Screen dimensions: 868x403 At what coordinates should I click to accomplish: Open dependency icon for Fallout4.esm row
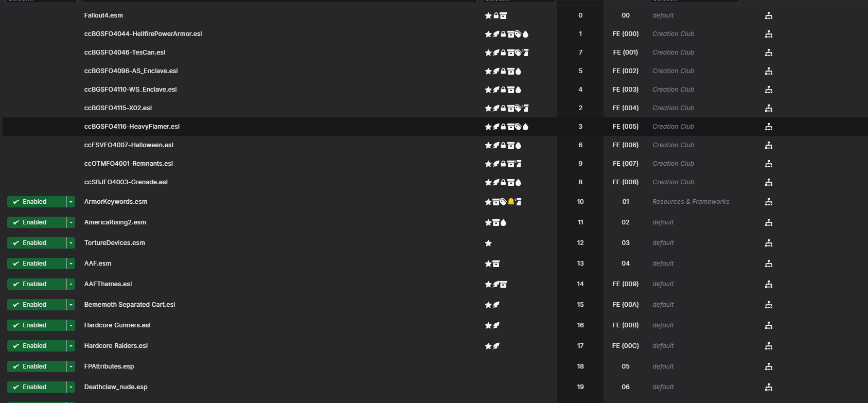[x=768, y=15]
